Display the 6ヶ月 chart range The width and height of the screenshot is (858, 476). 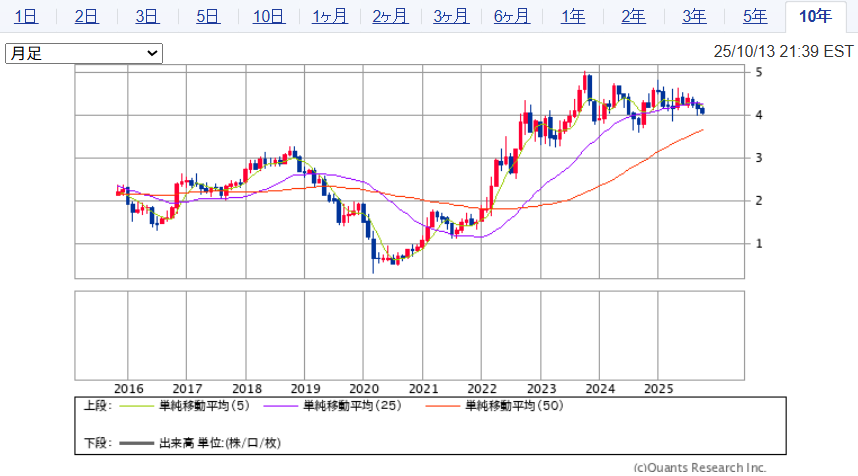(x=512, y=16)
